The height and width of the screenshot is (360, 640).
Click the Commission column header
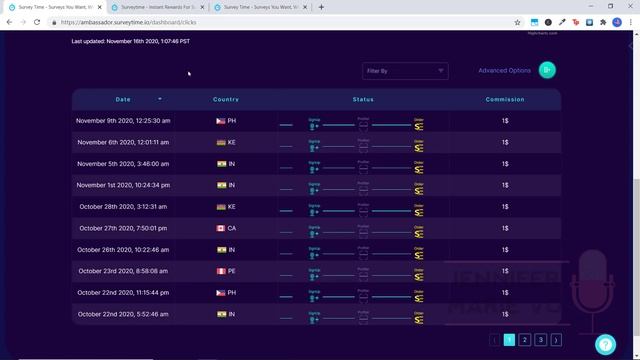tap(505, 100)
